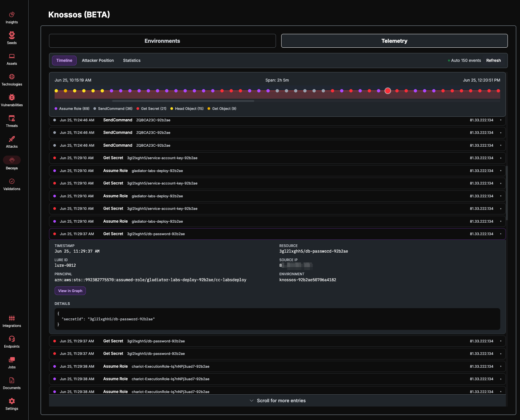This screenshot has height=420, width=520.
Task: Click the Span: 2h 5m label
Action: (277, 80)
